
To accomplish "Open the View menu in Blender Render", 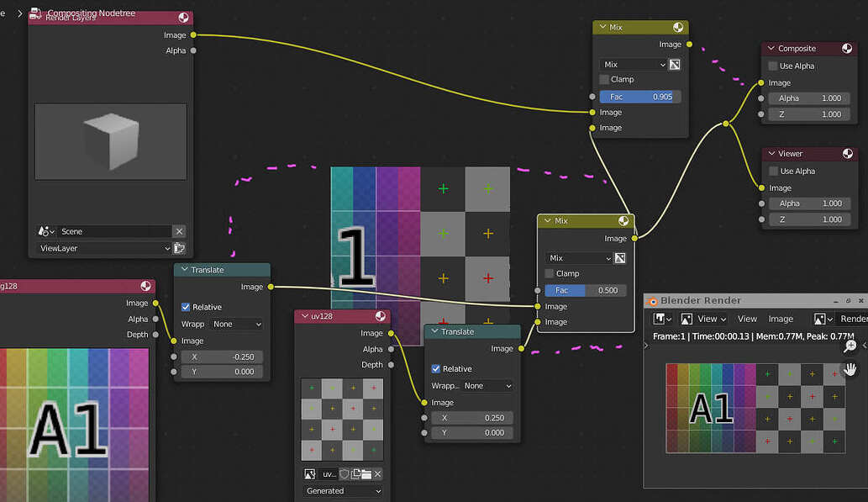I will click(747, 319).
